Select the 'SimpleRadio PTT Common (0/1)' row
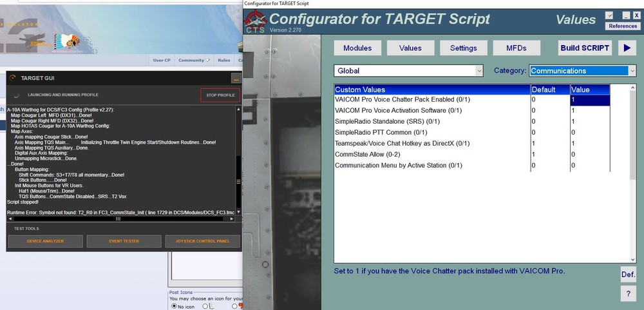 coord(472,132)
